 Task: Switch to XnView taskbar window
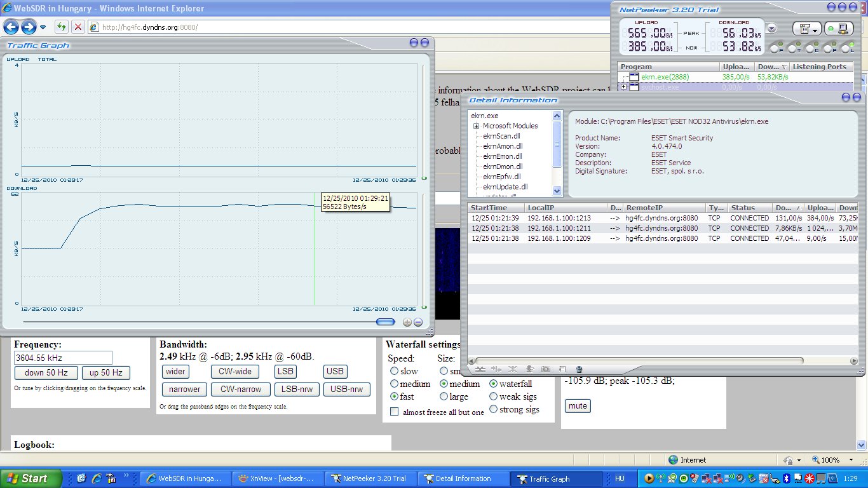278,479
